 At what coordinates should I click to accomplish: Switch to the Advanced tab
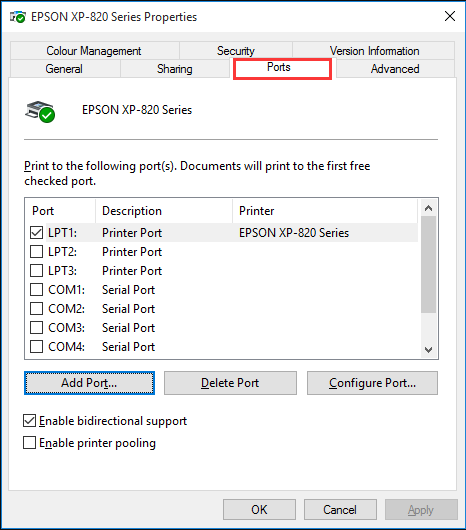click(395, 69)
